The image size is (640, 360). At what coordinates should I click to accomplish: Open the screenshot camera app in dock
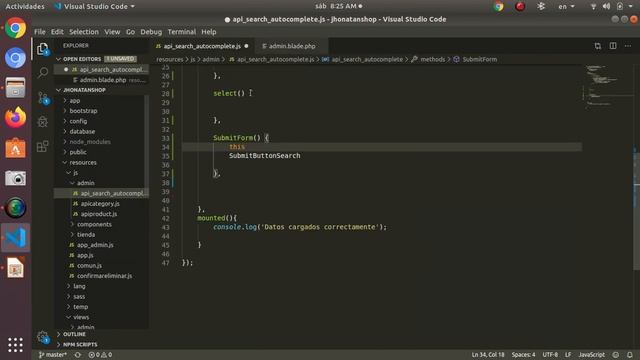16,178
